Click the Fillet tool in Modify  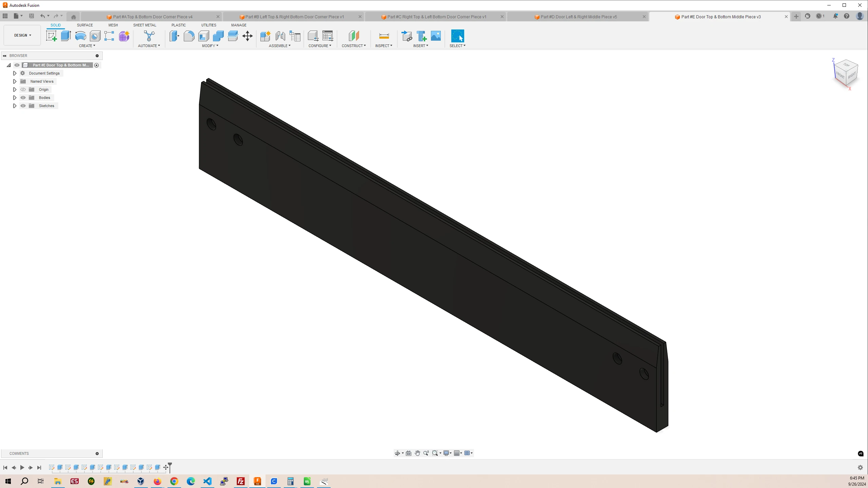tap(190, 36)
